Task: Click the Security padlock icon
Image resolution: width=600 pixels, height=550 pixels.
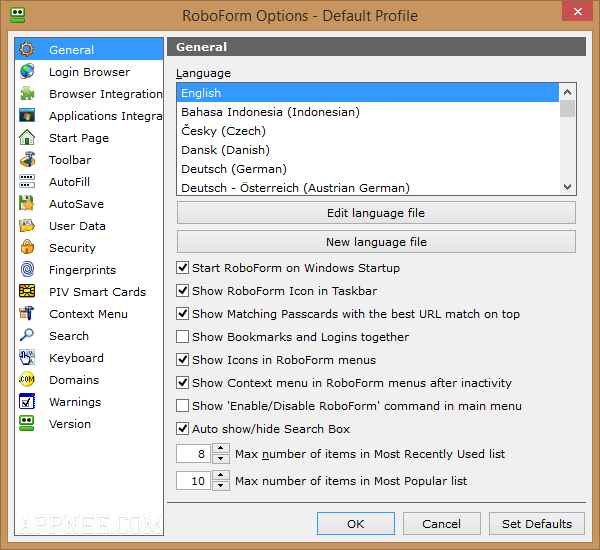Action: tap(27, 248)
